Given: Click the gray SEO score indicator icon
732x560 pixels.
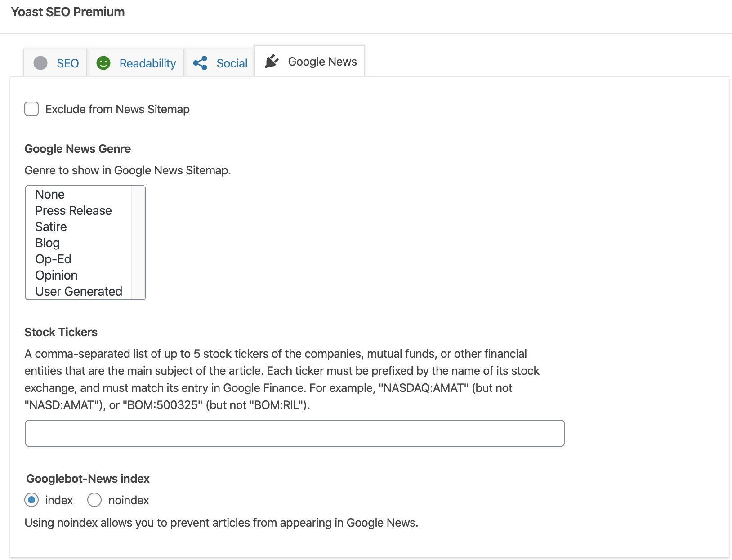Looking at the screenshot, I should (40, 63).
